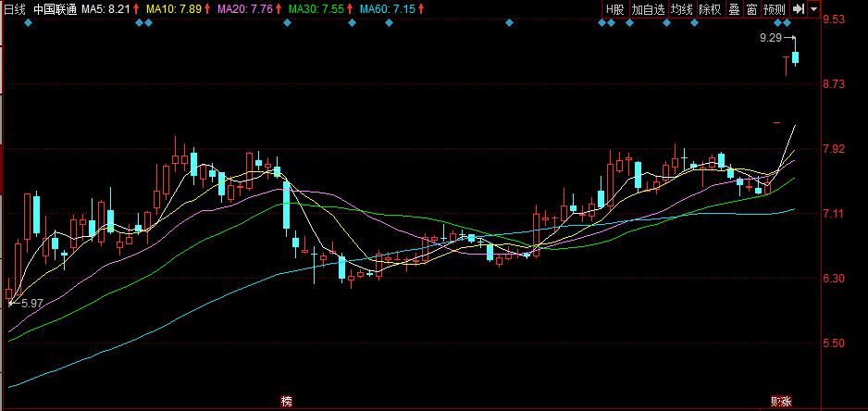Click the 预测 forecast button

774,9
